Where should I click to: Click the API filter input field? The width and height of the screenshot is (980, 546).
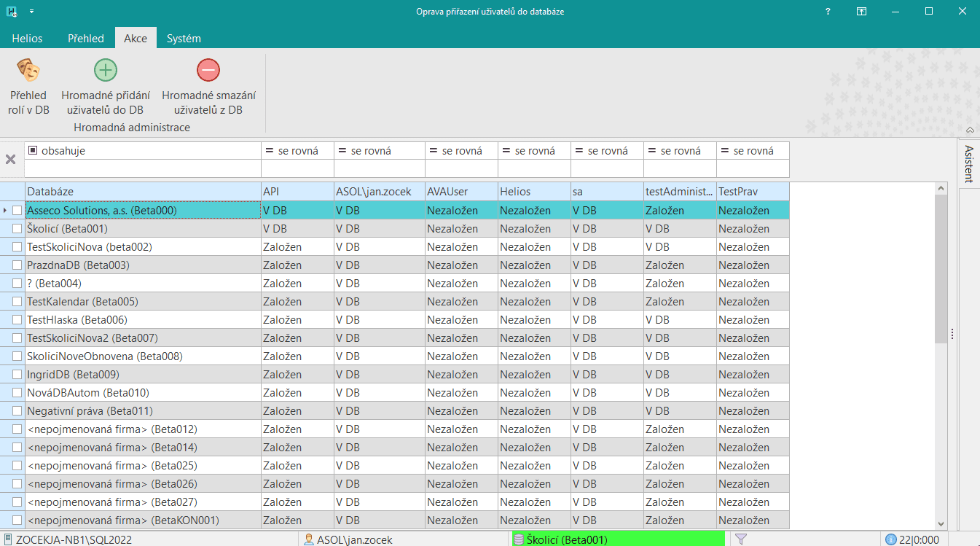click(297, 168)
